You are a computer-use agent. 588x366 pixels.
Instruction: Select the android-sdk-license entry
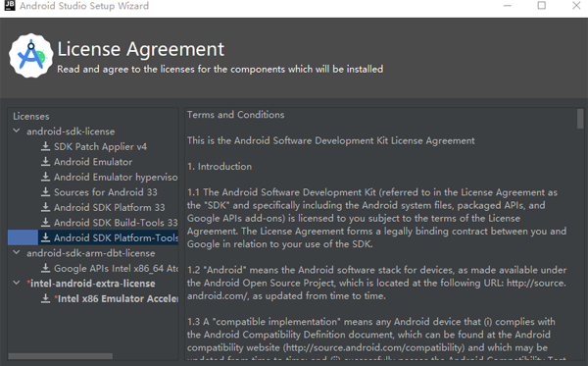tap(71, 131)
